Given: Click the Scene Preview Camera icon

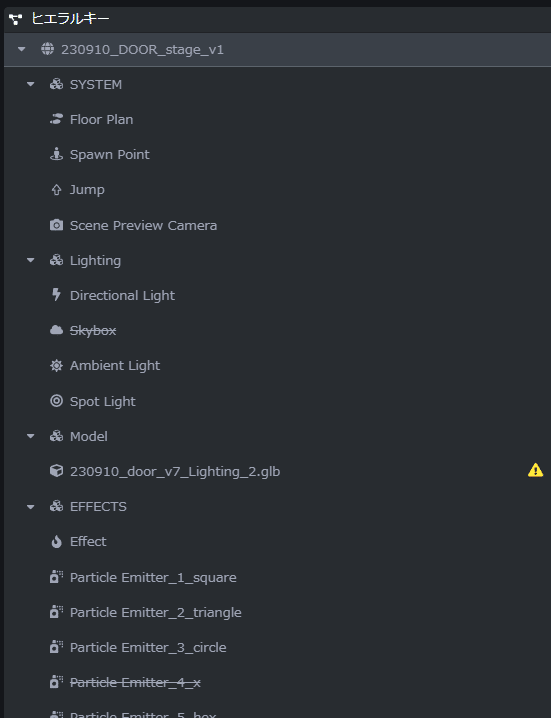Looking at the screenshot, I should tap(56, 225).
